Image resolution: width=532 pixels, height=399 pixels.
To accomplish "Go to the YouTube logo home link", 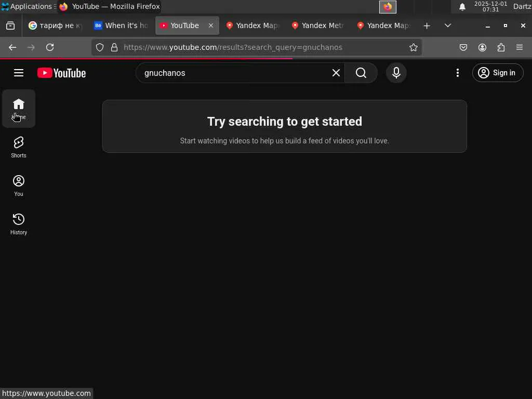I will pos(61,73).
